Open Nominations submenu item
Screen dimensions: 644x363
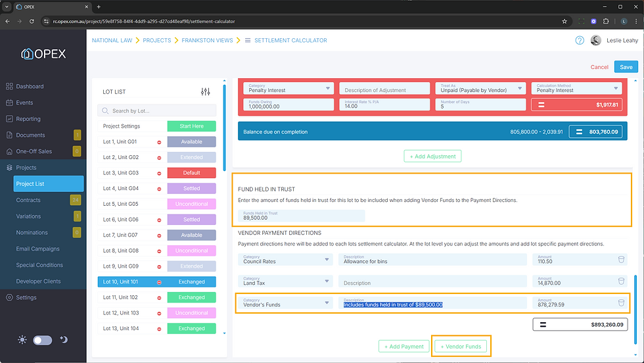pos(32,232)
